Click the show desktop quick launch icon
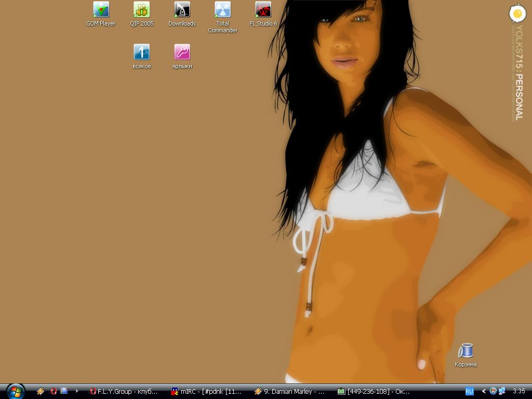The width and height of the screenshot is (532, 399). click(x=64, y=391)
